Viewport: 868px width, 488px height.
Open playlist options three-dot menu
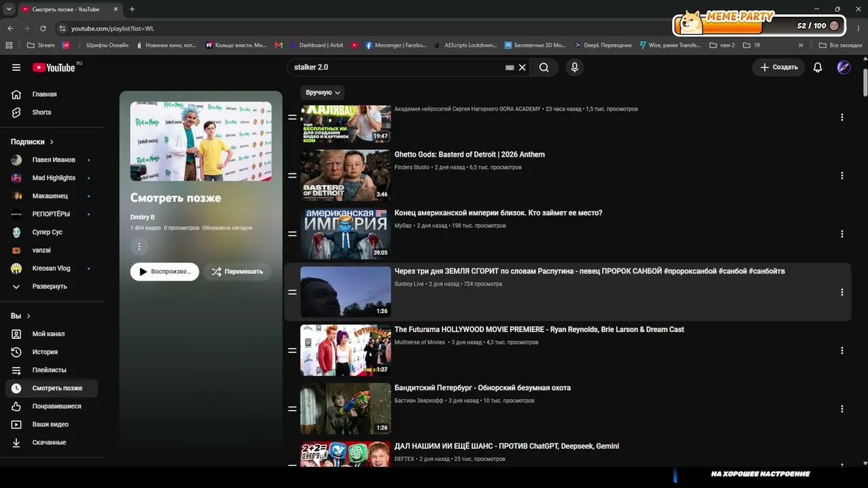coord(139,247)
